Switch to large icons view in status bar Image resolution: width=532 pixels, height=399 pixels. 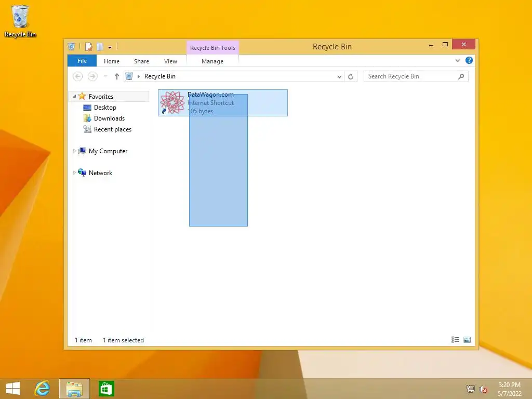tap(467, 340)
